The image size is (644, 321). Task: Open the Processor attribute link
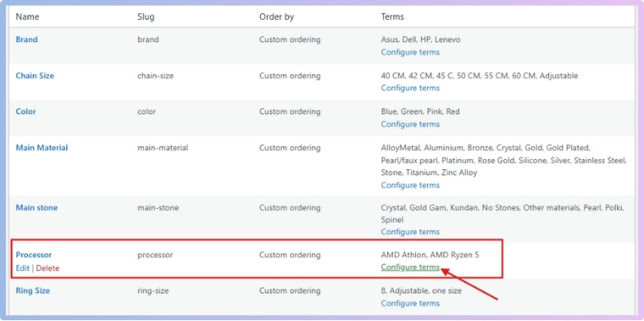34,255
